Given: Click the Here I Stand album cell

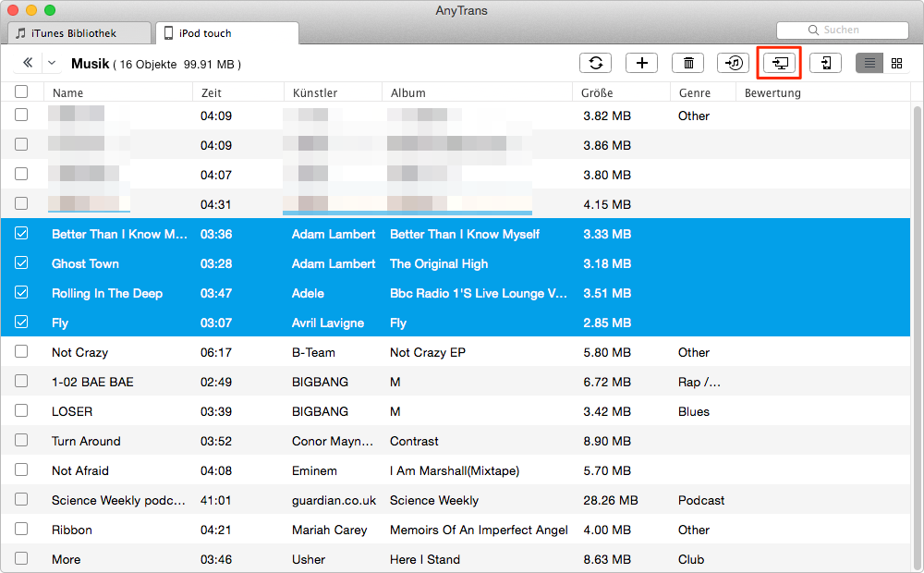Looking at the screenshot, I should click(425, 559).
